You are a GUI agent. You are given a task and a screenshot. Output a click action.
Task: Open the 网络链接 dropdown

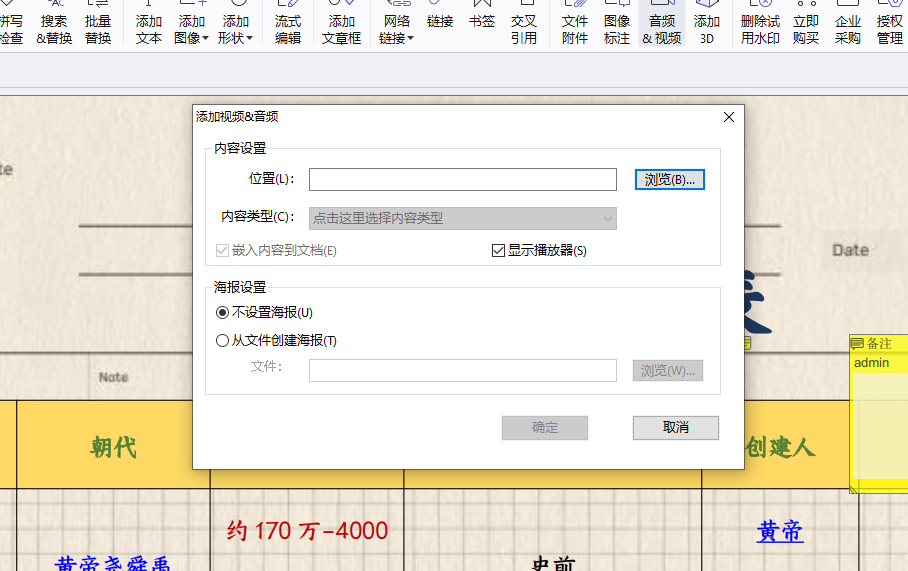click(410, 39)
